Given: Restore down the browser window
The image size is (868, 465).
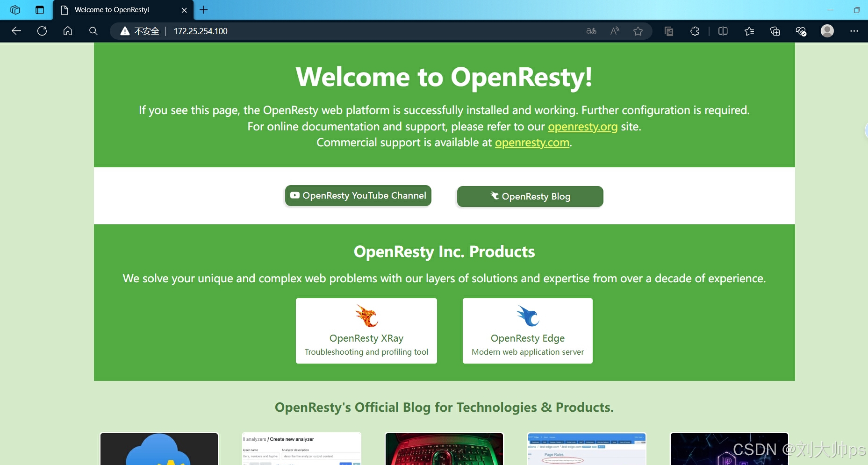Looking at the screenshot, I should 857,10.
